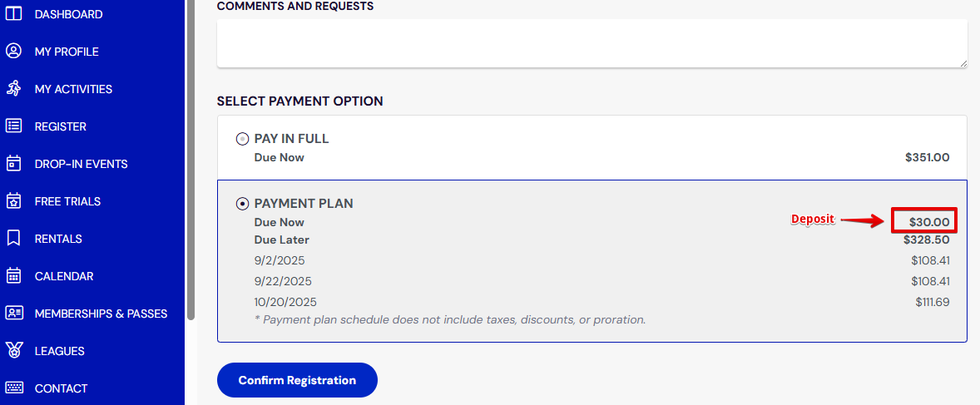Open the Dashboard sidebar icon
Screen dimensions: 980x405
[14, 14]
